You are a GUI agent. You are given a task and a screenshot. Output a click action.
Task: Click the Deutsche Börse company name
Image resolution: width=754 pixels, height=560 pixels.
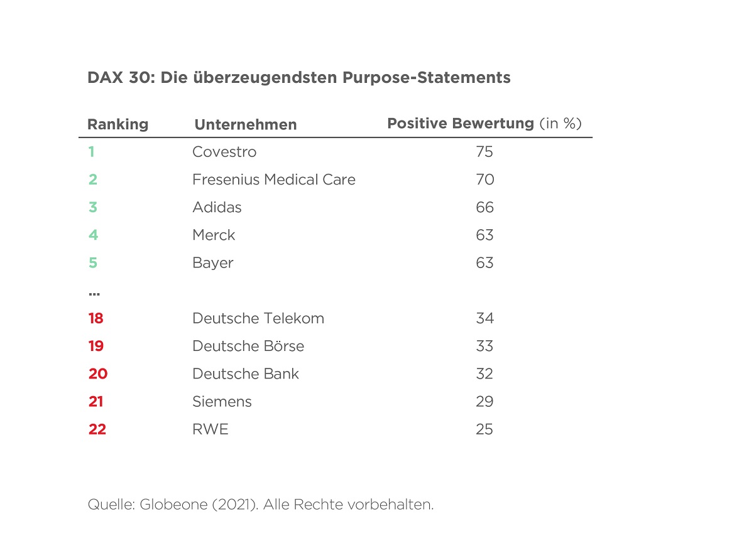tap(248, 346)
